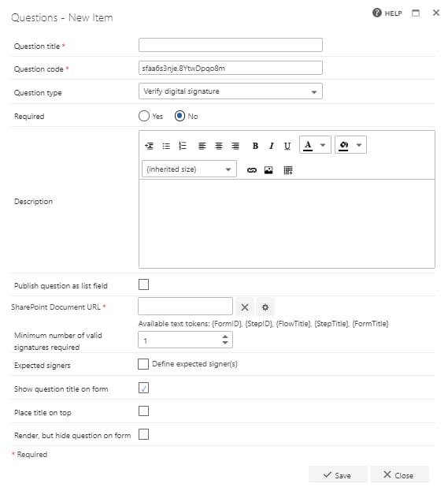Click the indent icon in description toolbar
Image resolution: width=448 pixels, height=487 pixels.
[150, 146]
